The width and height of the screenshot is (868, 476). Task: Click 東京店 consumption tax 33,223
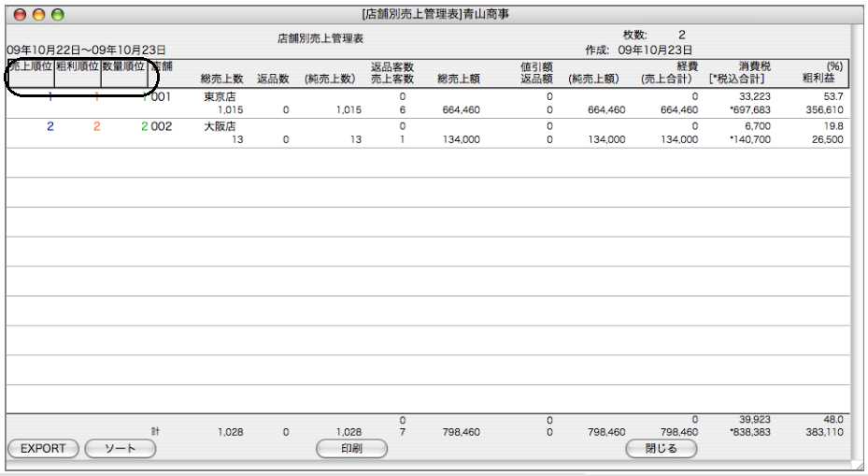pos(755,97)
